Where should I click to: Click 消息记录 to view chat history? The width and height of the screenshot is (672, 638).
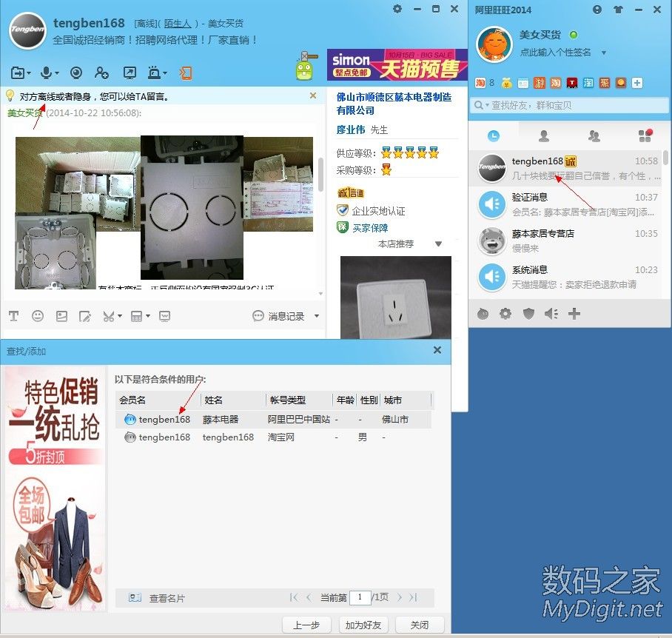coord(286,316)
